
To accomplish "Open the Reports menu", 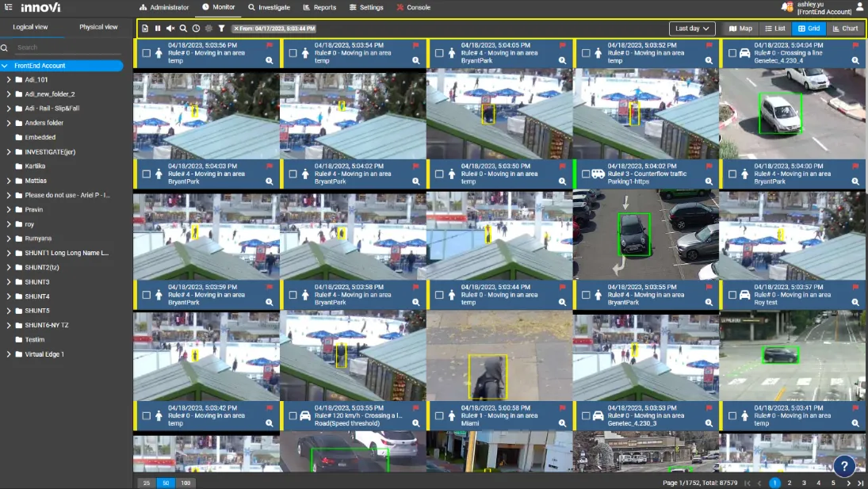I will (319, 7).
